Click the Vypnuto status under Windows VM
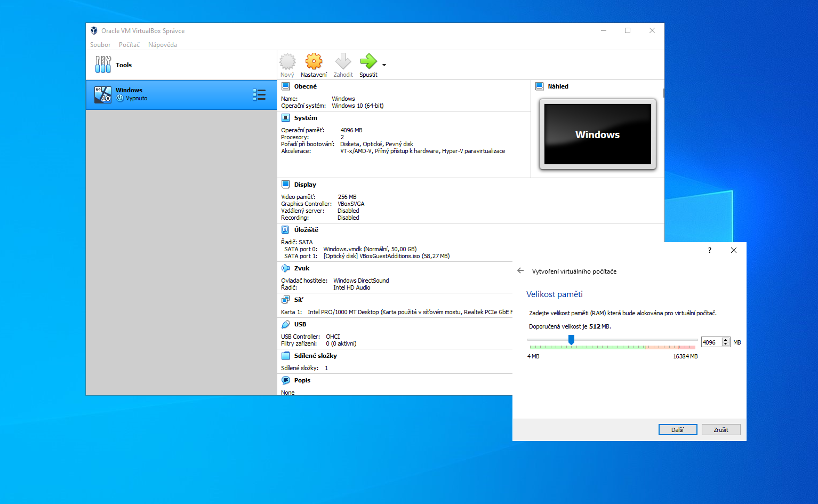The image size is (818, 504). [137, 98]
